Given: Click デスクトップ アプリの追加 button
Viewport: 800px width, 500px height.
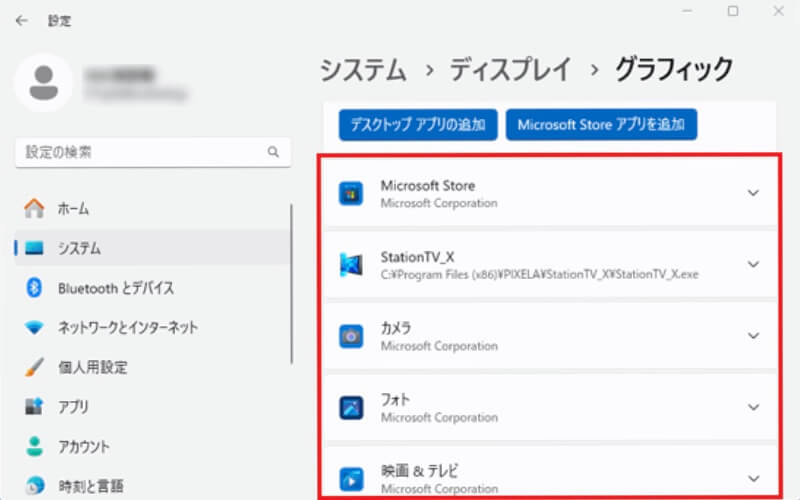Looking at the screenshot, I should [x=418, y=124].
